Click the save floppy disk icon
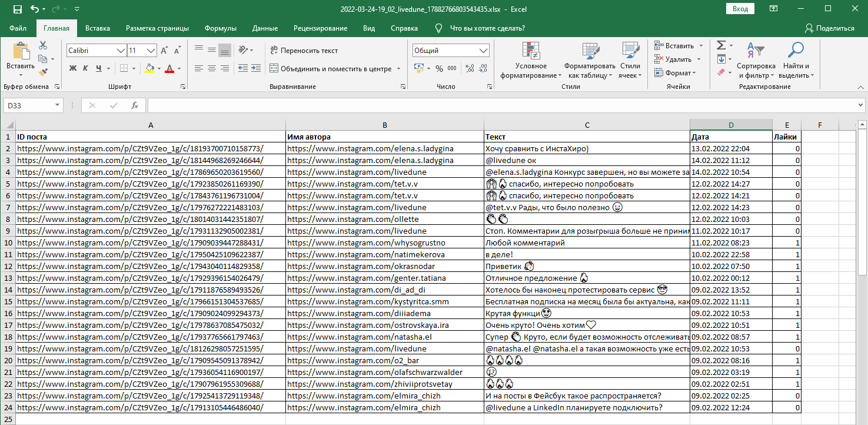Viewport: 868px width, 425px height. (18, 9)
